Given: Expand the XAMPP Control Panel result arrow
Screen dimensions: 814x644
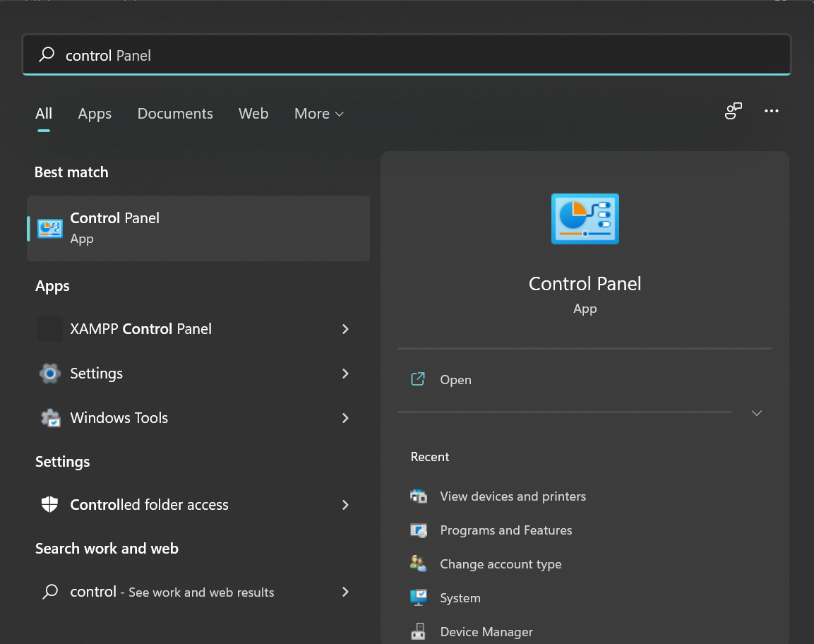Looking at the screenshot, I should click(x=345, y=329).
